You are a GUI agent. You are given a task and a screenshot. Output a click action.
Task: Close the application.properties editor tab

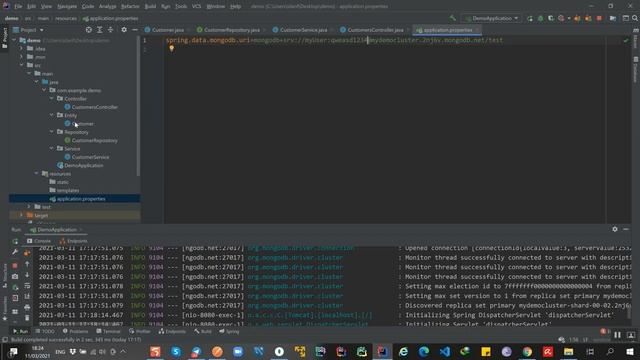[477, 30]
